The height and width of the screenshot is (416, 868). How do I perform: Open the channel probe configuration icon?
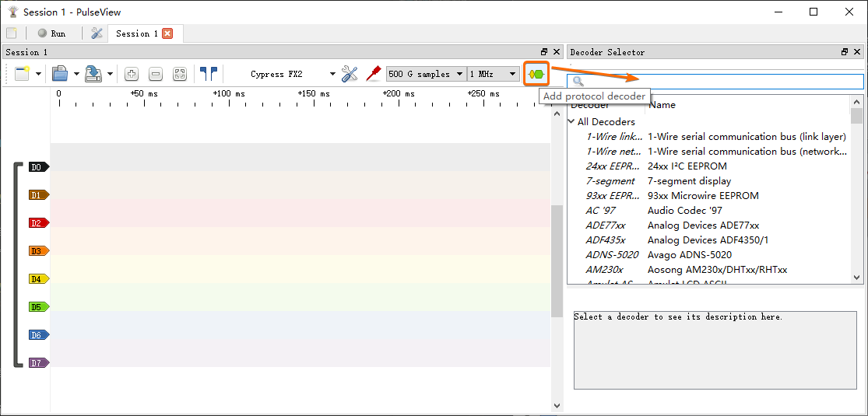click(374, 74)
